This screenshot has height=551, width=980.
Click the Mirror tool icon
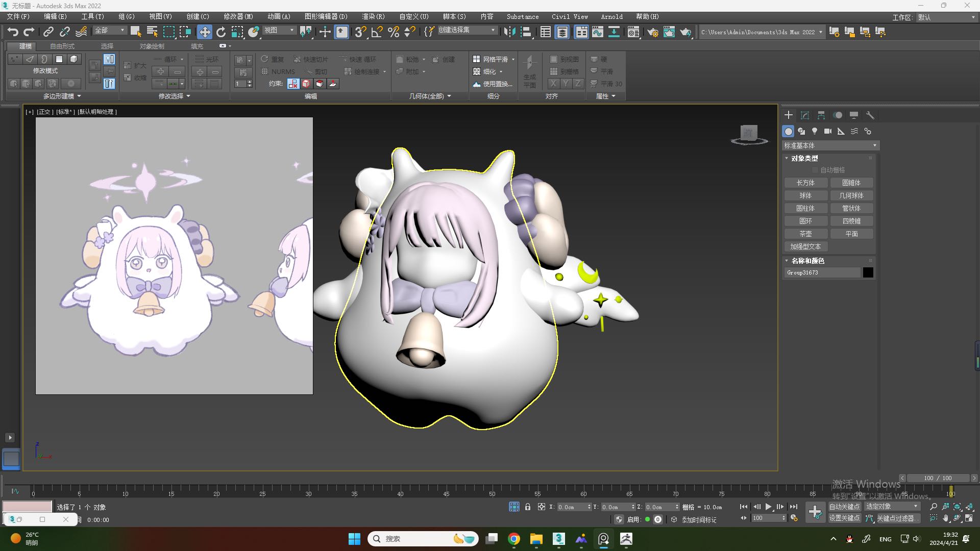coord(509,32)
